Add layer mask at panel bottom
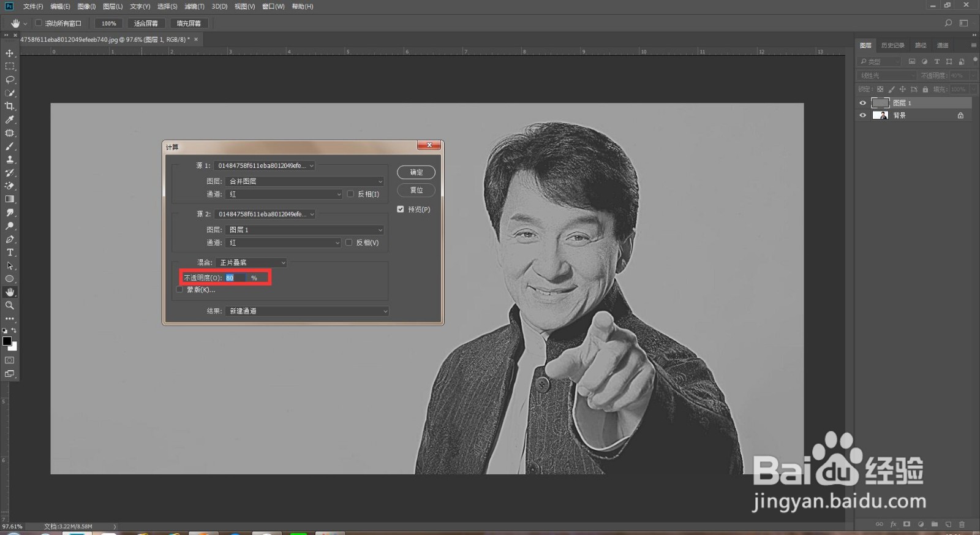Image resolution: width=980 pixels, height=535 pixels. [x=907, y=525]
